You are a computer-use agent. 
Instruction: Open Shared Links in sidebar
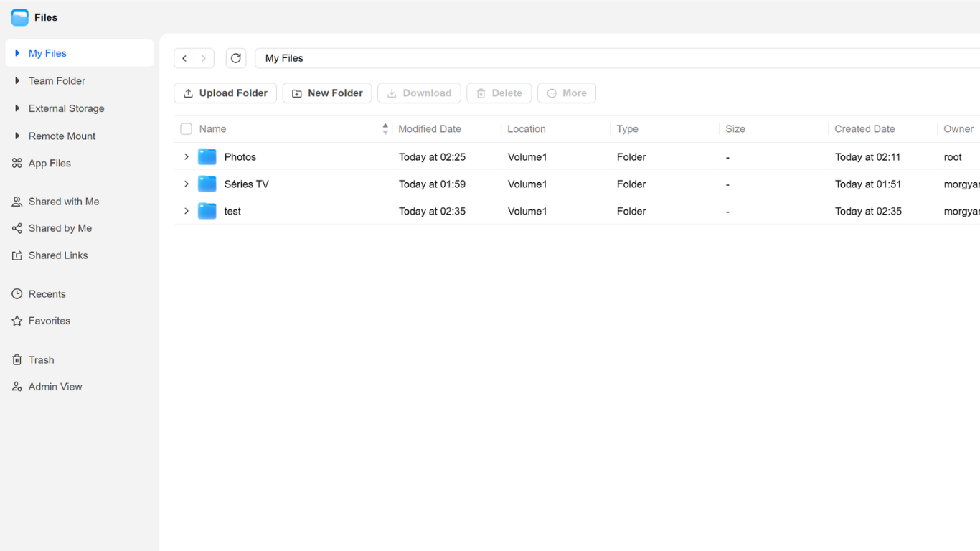click(57, 255)
